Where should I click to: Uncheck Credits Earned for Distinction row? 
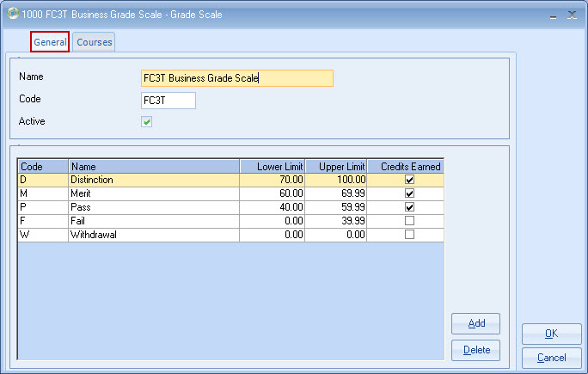(x=409, y=180)
